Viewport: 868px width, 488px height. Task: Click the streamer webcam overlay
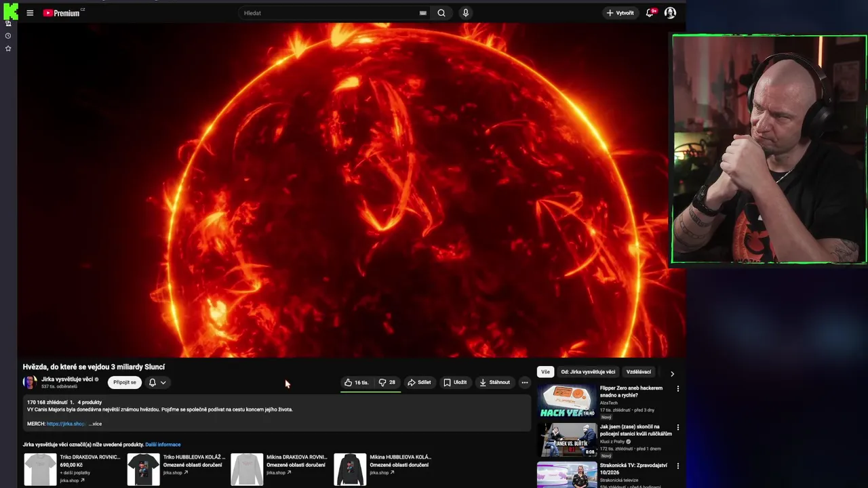[x=769, y=149]
